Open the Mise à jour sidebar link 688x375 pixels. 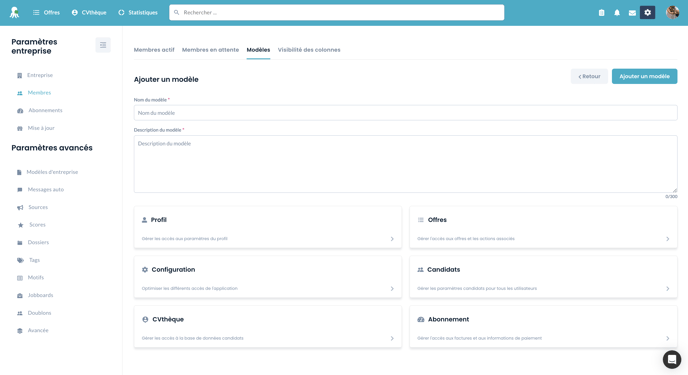41,128
